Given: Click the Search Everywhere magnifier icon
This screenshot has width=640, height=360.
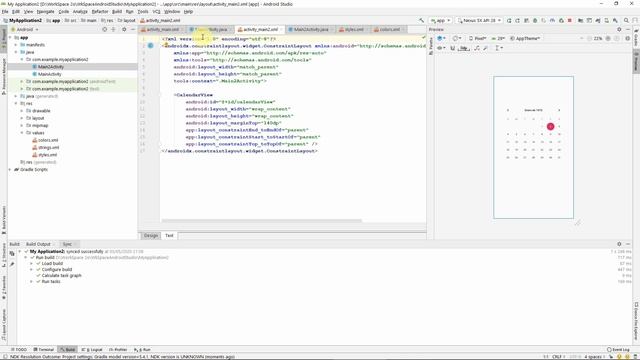Looking at the screenshot, I should click(x=626, y=20).
